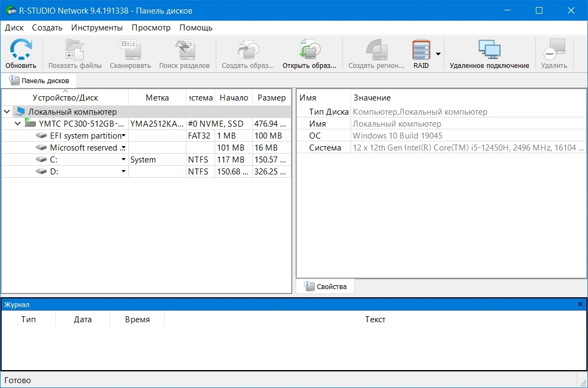This screenshot has height=388, width=588.
Task: Open the Создать menu
Action: 47,28
